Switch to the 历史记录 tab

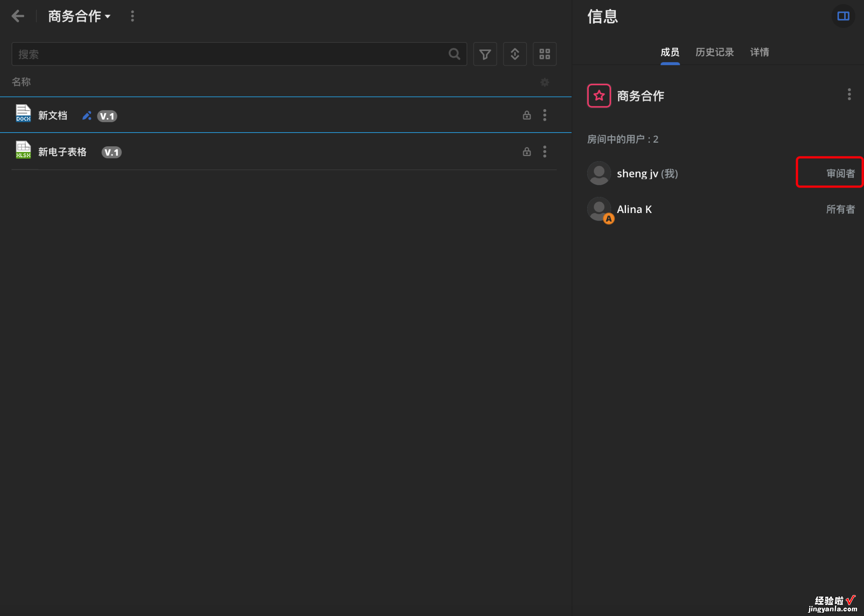(714, 53)
